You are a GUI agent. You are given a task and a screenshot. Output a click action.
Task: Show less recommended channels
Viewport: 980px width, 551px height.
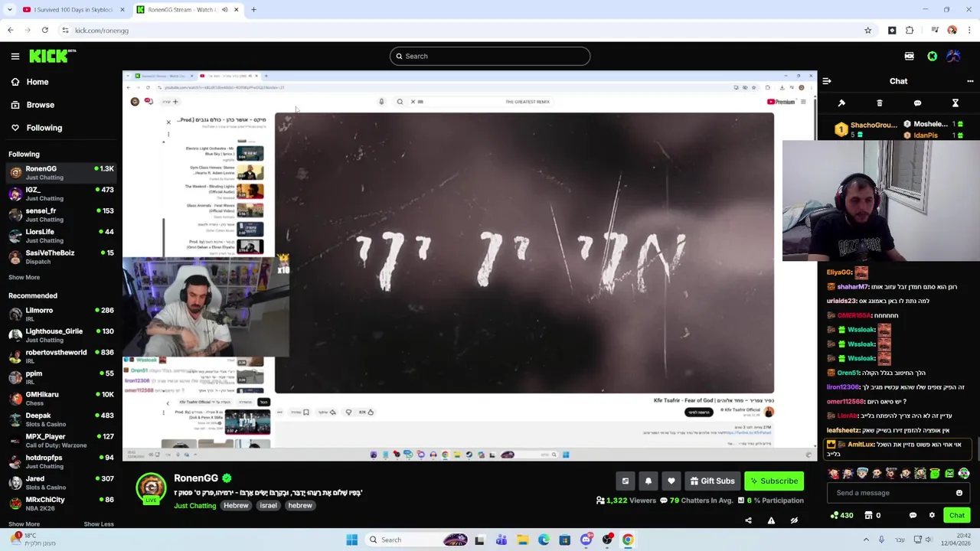coord(98,524)
